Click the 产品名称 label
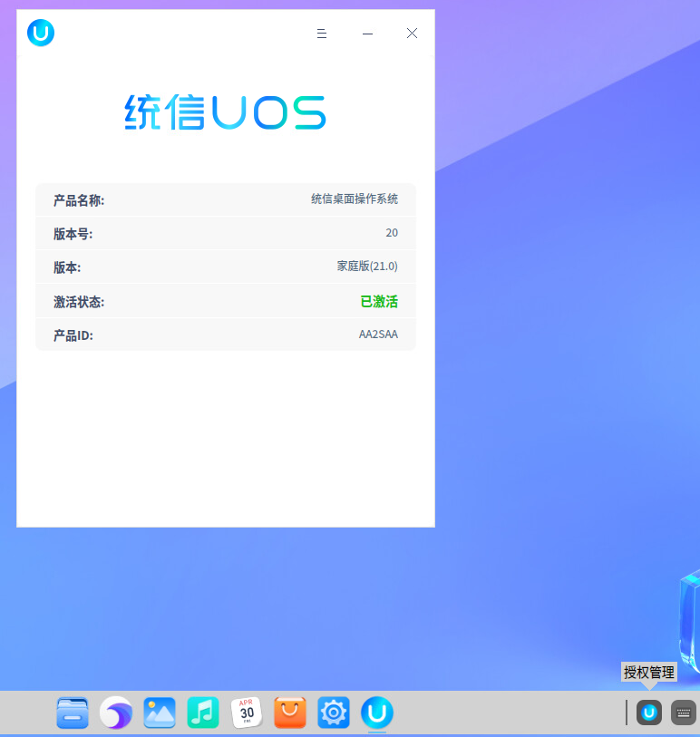This screenshot has width=700, height=737. pyautogui.click(x=79, y=200)
